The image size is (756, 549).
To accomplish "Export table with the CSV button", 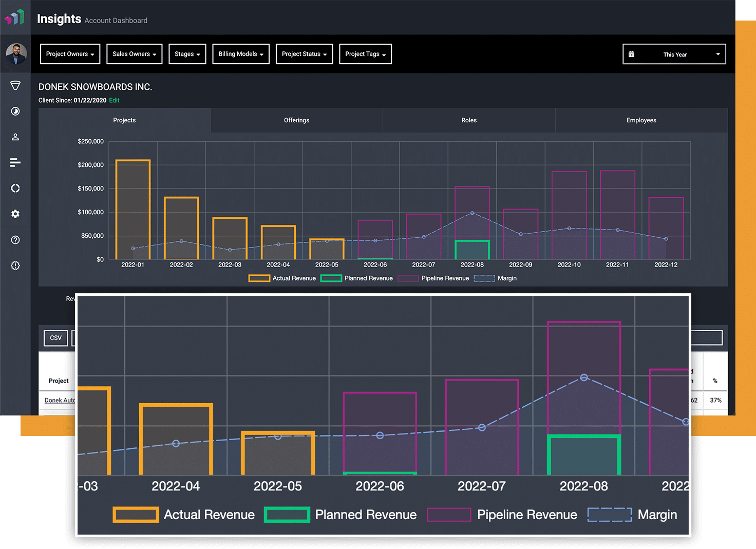I will tap(56, 338).
